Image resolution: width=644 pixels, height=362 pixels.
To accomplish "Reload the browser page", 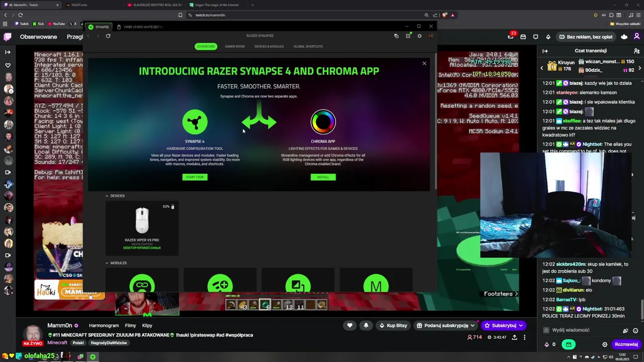I will pyautogui.click(x=21, y=15).
